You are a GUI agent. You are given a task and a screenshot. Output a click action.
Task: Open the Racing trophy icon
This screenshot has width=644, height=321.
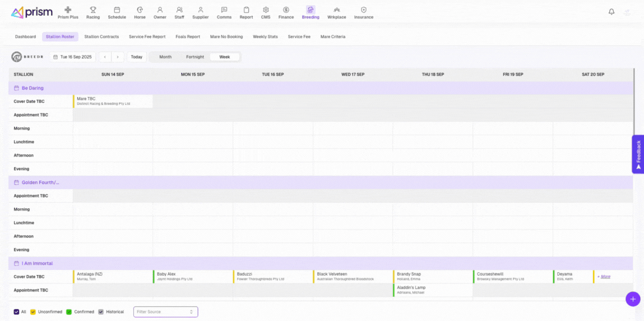coord(93,10)
